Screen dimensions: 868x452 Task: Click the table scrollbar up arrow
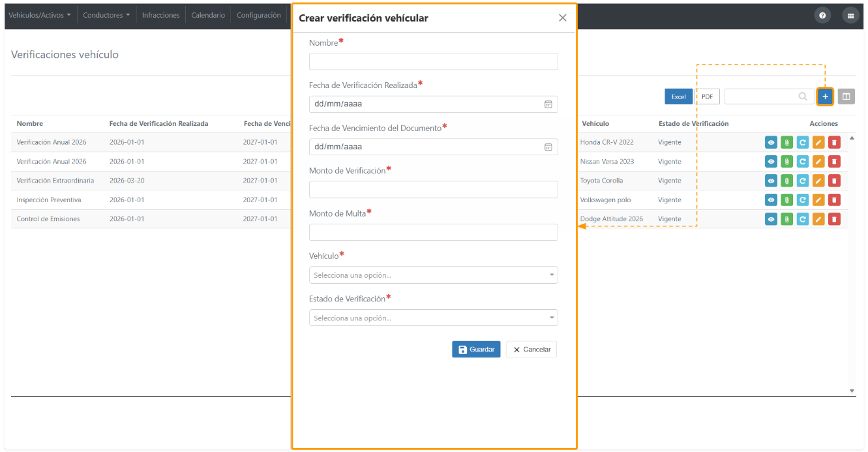(x=852, y=138)
